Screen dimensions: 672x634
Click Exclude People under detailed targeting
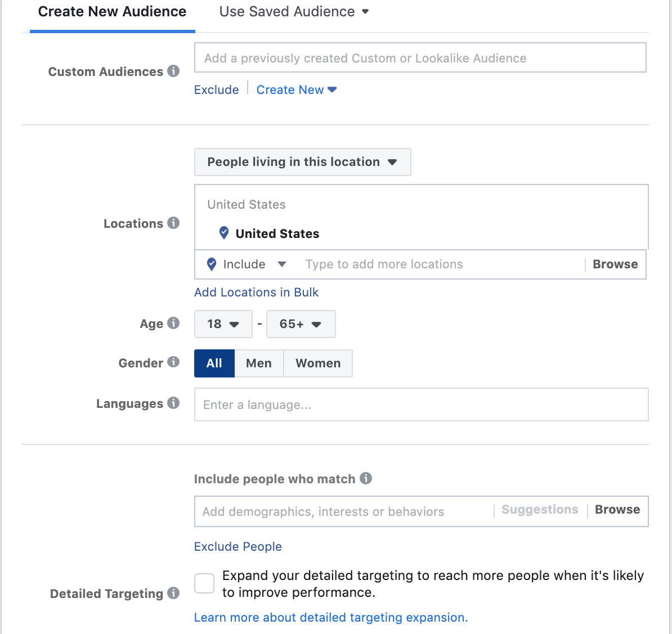tap(238, 546)
